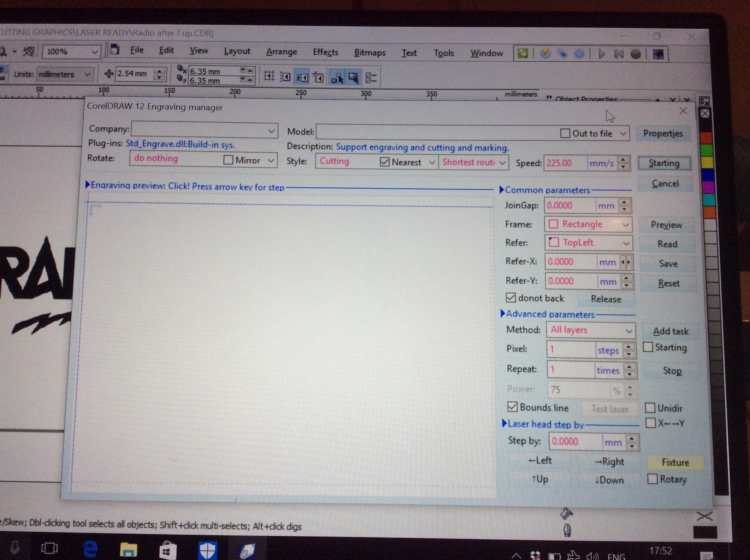Click the dark screen icon at toolbar end
The image size is (750, 560).
coord(658,54)
